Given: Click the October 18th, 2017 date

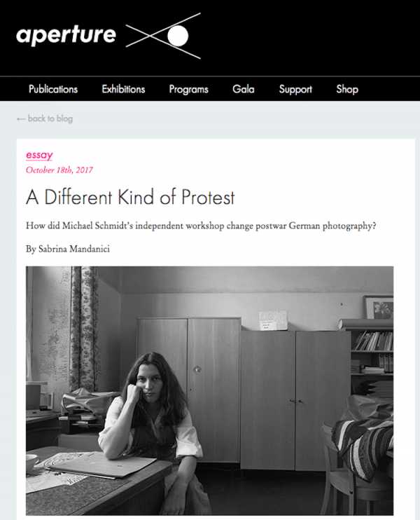Looking at the screenshot, I should (59, 170).
